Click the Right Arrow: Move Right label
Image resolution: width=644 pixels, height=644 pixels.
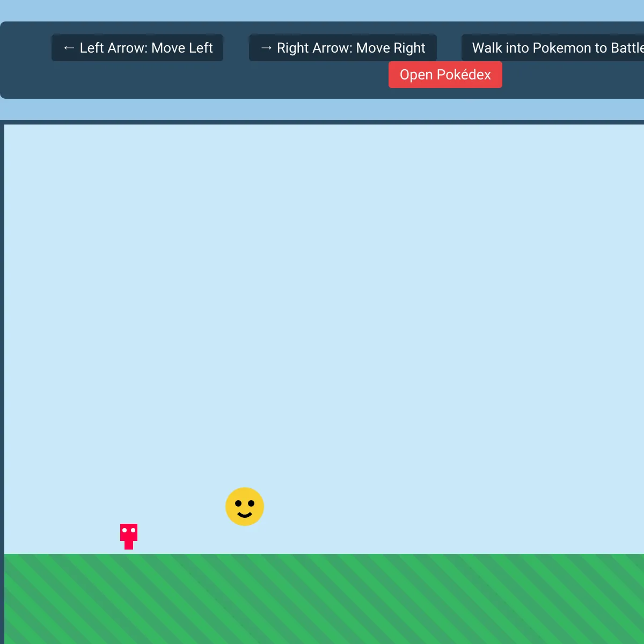(x=343, y=48)
